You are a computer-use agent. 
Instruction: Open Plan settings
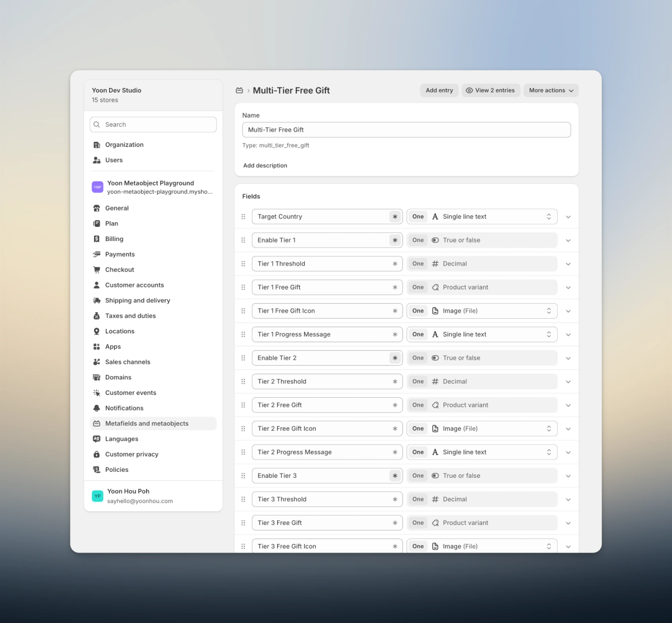click(153, 224)
